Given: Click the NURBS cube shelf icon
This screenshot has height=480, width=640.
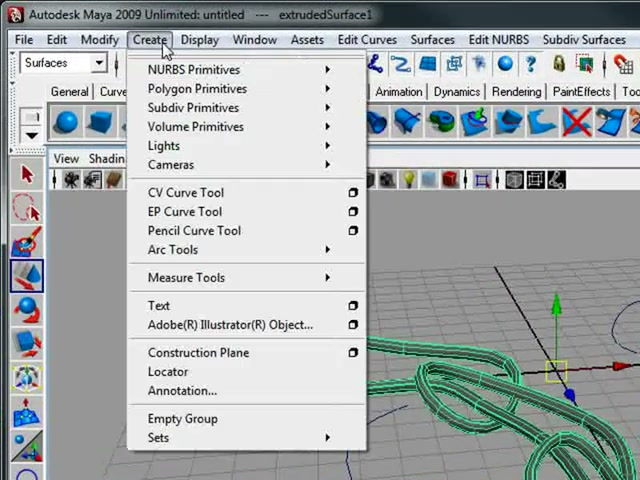Looking at the screenshot, I should pos(100,122).
